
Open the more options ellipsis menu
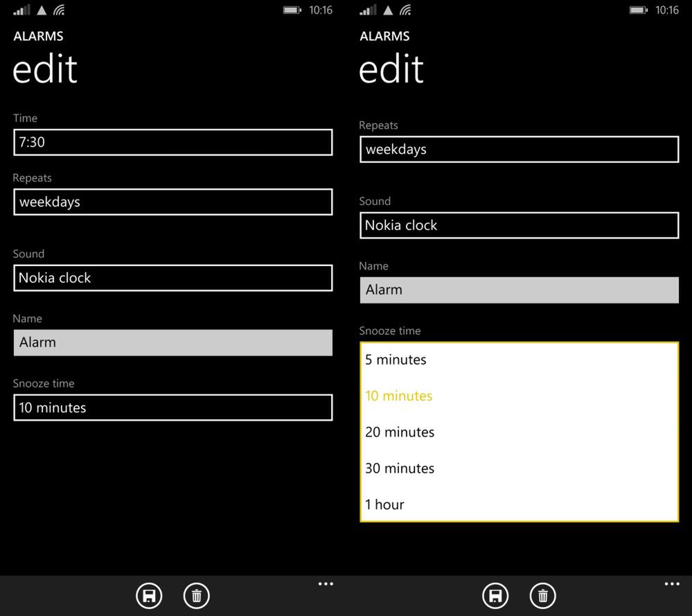click(x=326, y=583)
